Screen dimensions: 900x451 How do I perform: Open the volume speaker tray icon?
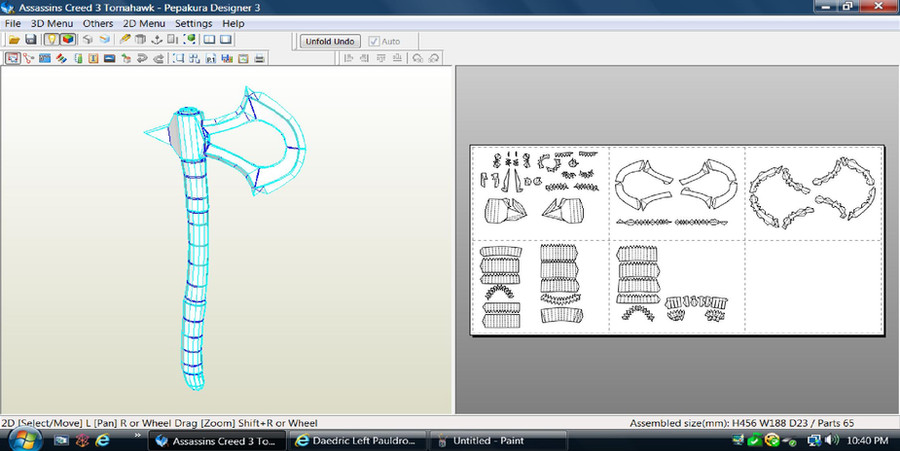coord(831,440)
